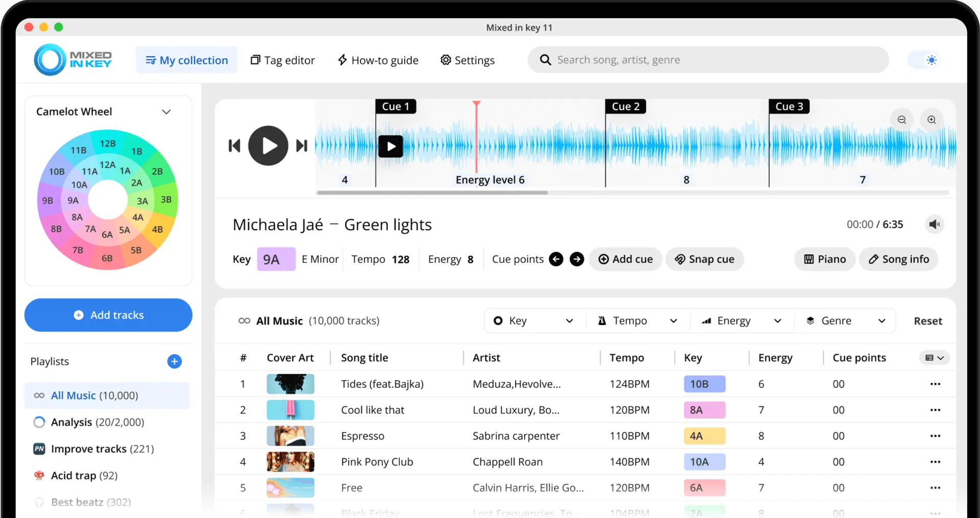This screenshot has width=980, height=518.
Task: Select the 8B segment on Camelot wheel
Action: [x=56, y=229]
